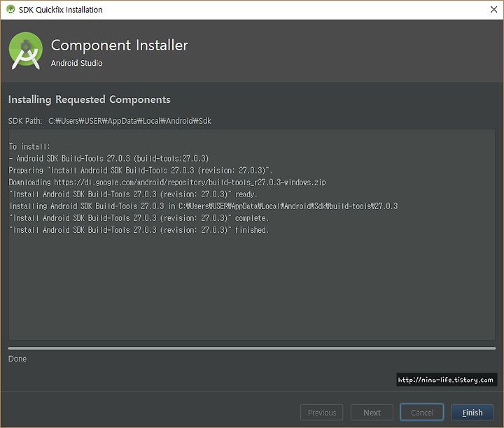Screen dimensions: 504x428
Task: Click the 'Installing Android SDK Build-Tools' path line
Action: pyautogui.click(x=204, y=206)
